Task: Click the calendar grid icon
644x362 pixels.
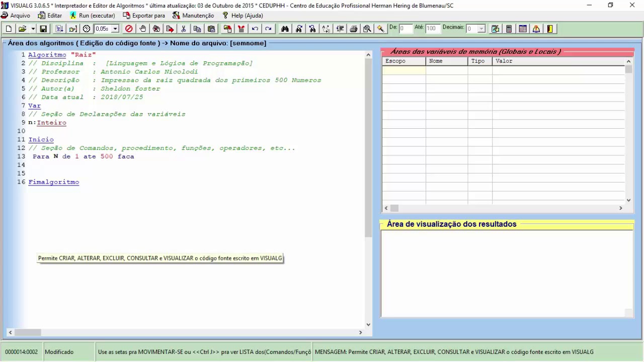Action: click(523, 29)
